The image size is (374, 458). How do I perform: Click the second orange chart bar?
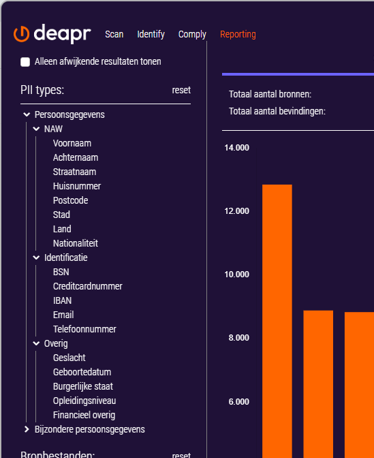[318, 384]
